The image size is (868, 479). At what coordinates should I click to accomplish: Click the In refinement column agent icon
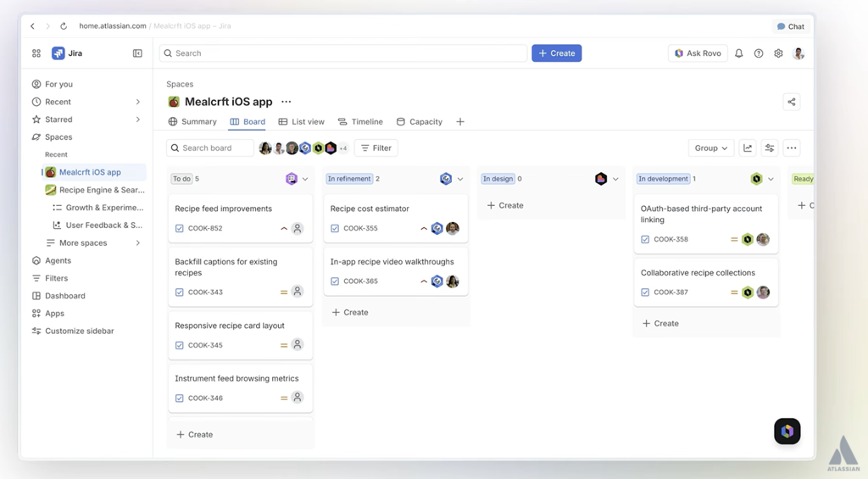click(446, 179)
